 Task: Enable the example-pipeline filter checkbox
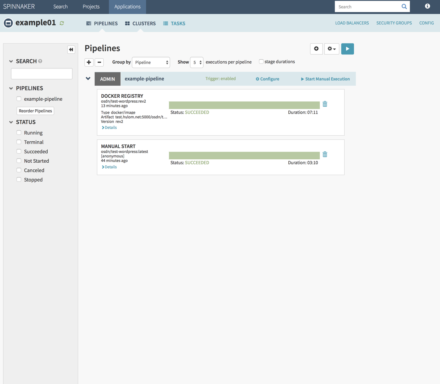[19, 99]
